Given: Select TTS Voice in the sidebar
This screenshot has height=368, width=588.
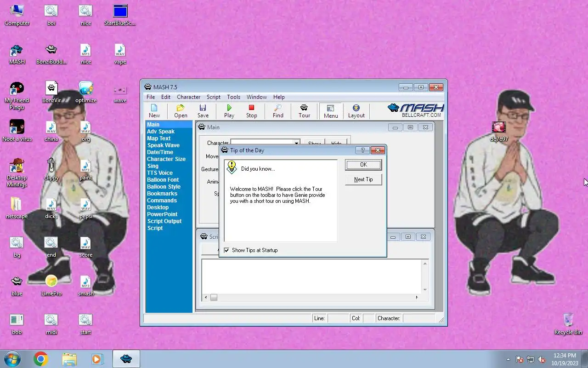Looking at the screenshot, I should pos(160,173).
